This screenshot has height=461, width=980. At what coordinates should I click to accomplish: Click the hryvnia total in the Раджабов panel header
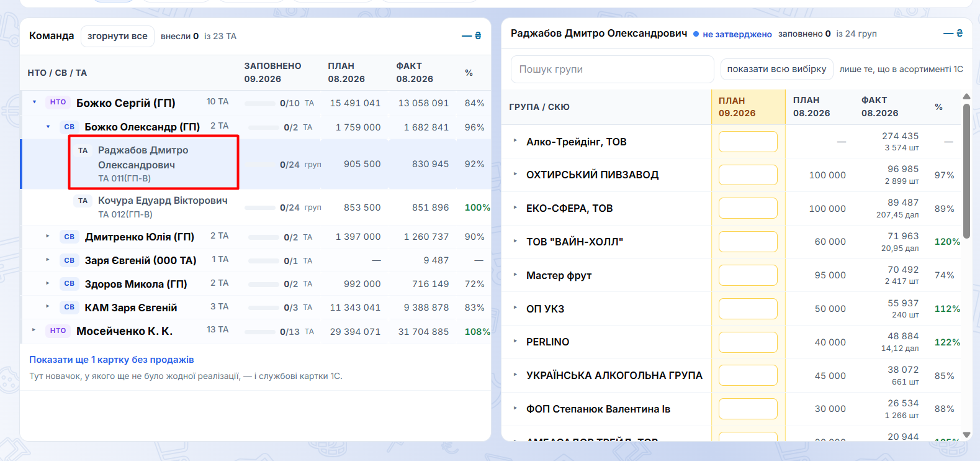pos(953,34)
